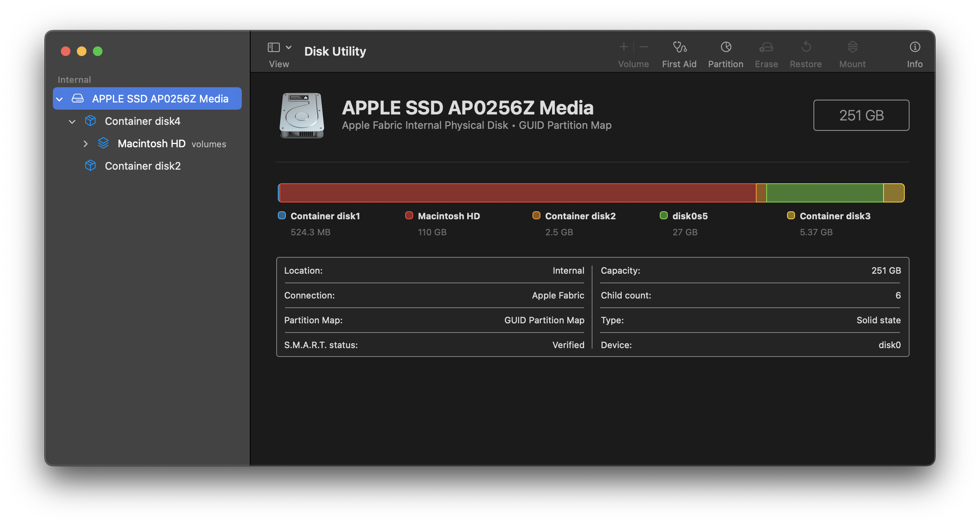Select Container disk4 in sidebar
This screenshot has height=525, width=980.
coord(143,121)
